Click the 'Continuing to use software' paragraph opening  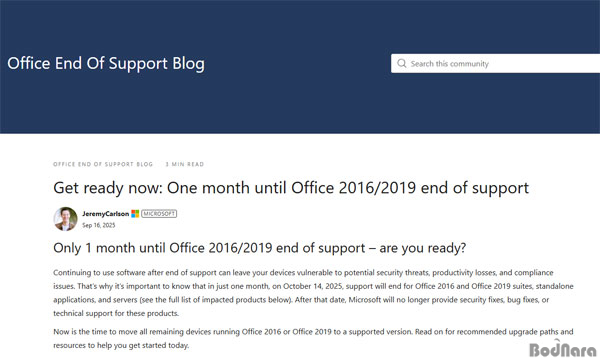click(99, 272)
